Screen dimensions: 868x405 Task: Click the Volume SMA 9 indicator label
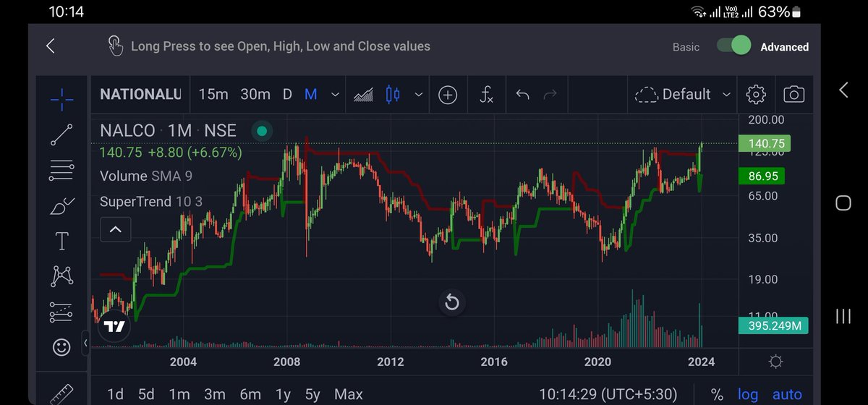click(x=145, y=176)
